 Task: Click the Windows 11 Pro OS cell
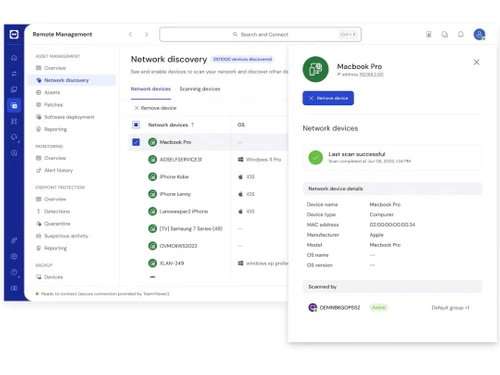(x=259, y=159)
